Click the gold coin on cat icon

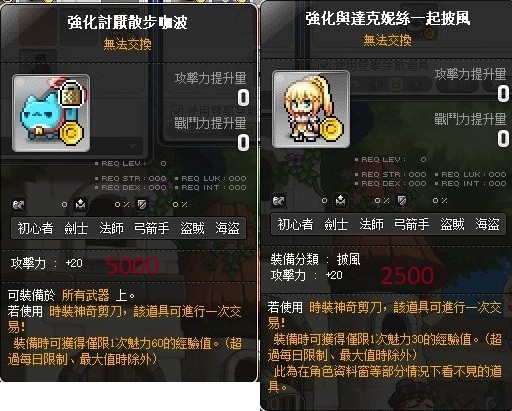coord(71,133)
